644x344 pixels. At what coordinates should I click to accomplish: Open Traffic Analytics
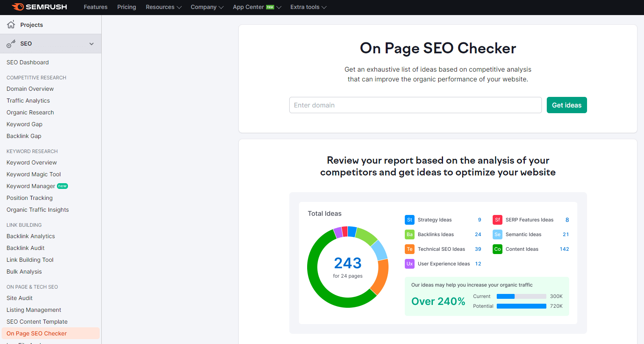coord(28,101)
